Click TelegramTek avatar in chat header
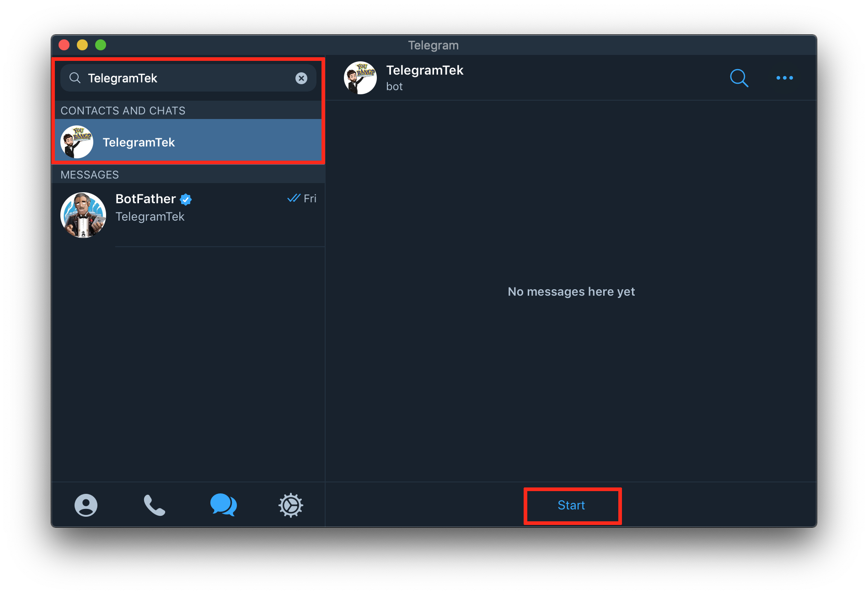The image size is (868, 595). tap(360, 78)
